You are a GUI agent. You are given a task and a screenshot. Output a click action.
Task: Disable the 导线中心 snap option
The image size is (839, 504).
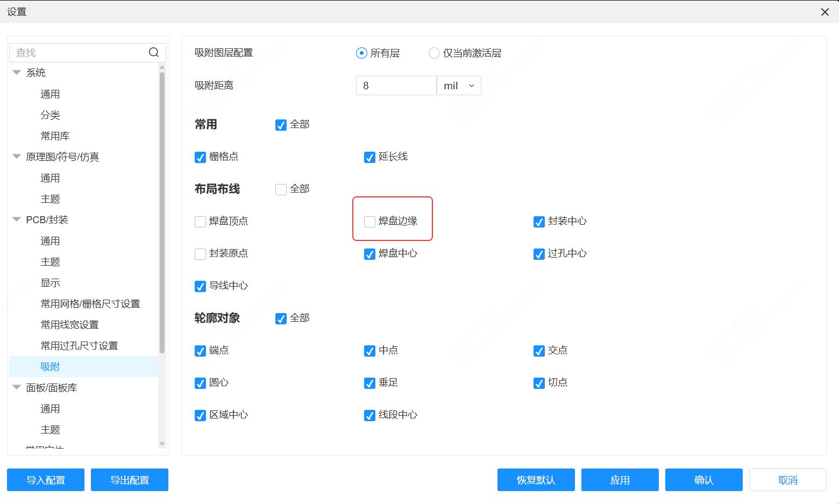(200, 286)
